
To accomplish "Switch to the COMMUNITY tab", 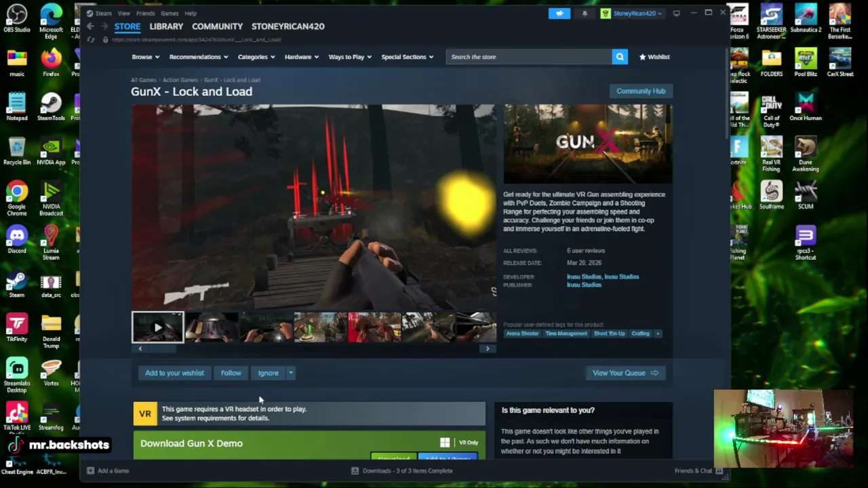I will pos(217,26).
